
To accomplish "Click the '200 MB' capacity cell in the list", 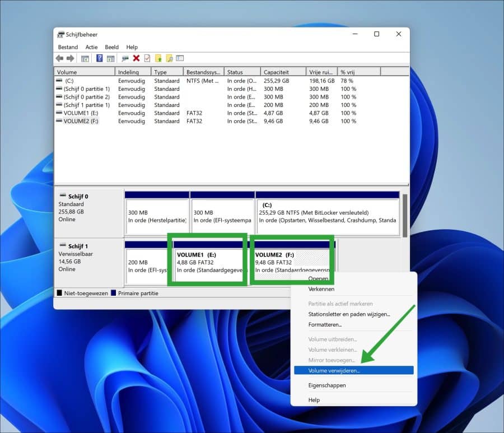I will [273, 105].
